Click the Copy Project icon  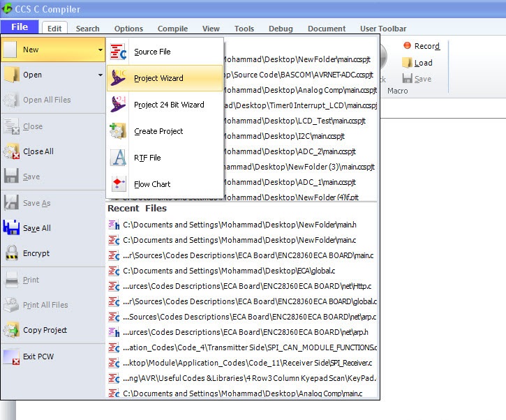(x=11, y=330)
